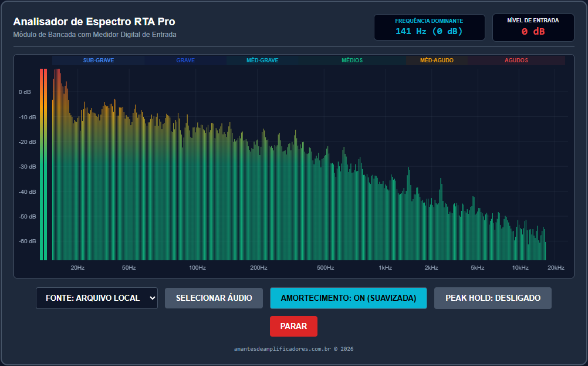Screen dimensions: 588x366
Task: Select the GRAVE band label
Action: coord(185,61)
